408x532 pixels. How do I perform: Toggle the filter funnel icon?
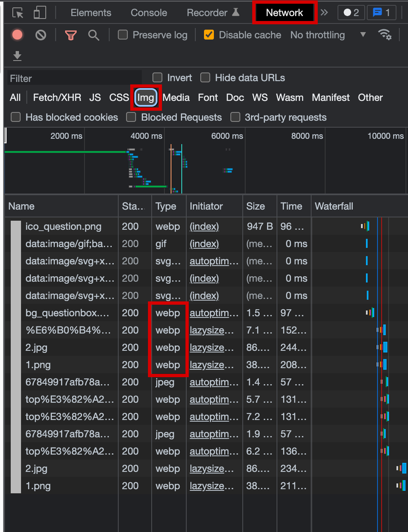click(x=71, y=35)
